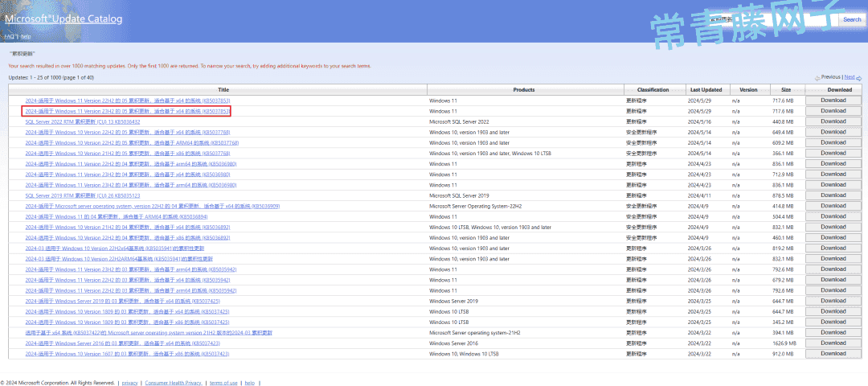Screen dimensions: 868x386
Task: Open the Consumer Health Privacy footer link
Action: pyautogui.click(x=172, y=383)
